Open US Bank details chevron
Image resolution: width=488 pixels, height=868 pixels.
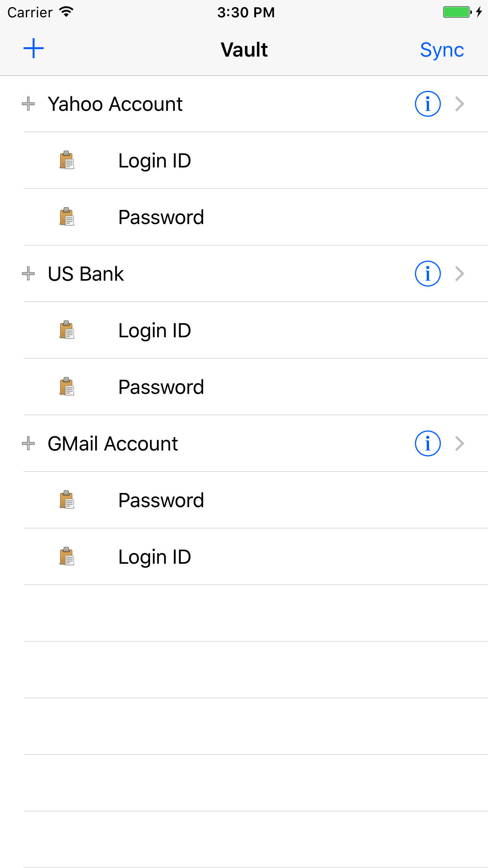pos(460,274)
